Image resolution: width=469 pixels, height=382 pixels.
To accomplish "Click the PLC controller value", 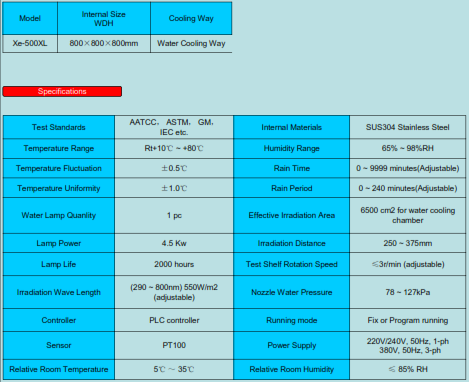I will pyautogui.click(x=174, y=320).
